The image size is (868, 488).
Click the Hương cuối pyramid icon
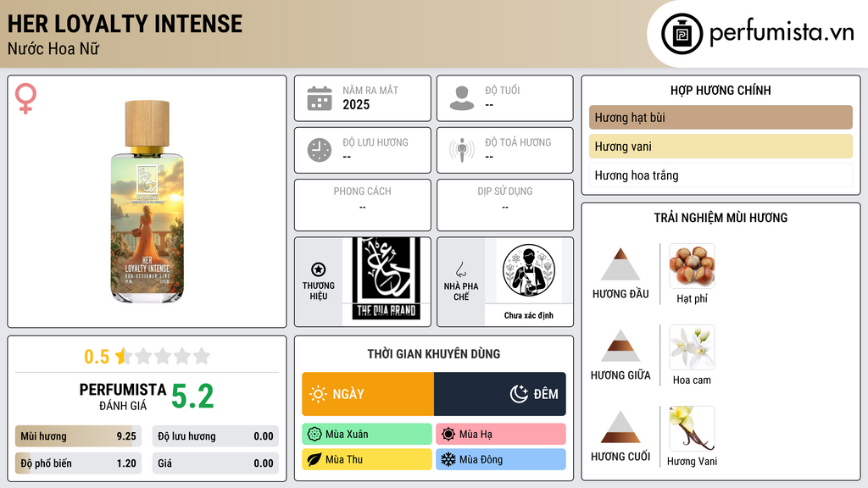[620, 427]
